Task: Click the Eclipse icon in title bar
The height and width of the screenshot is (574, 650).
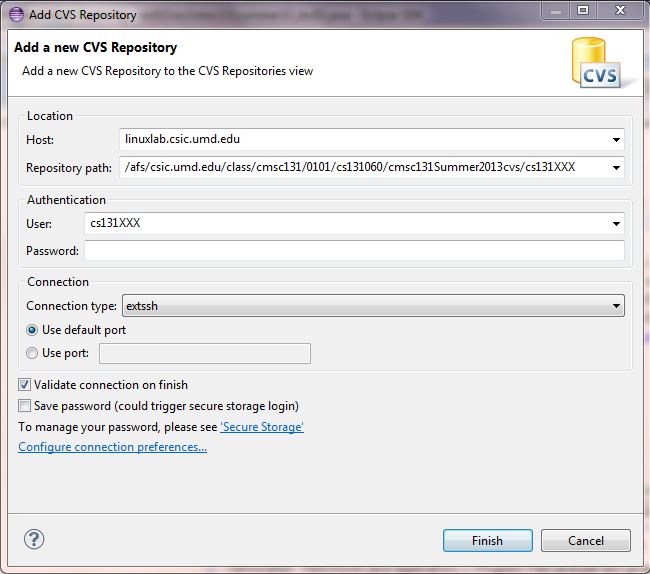Action: tap(16, 14)
